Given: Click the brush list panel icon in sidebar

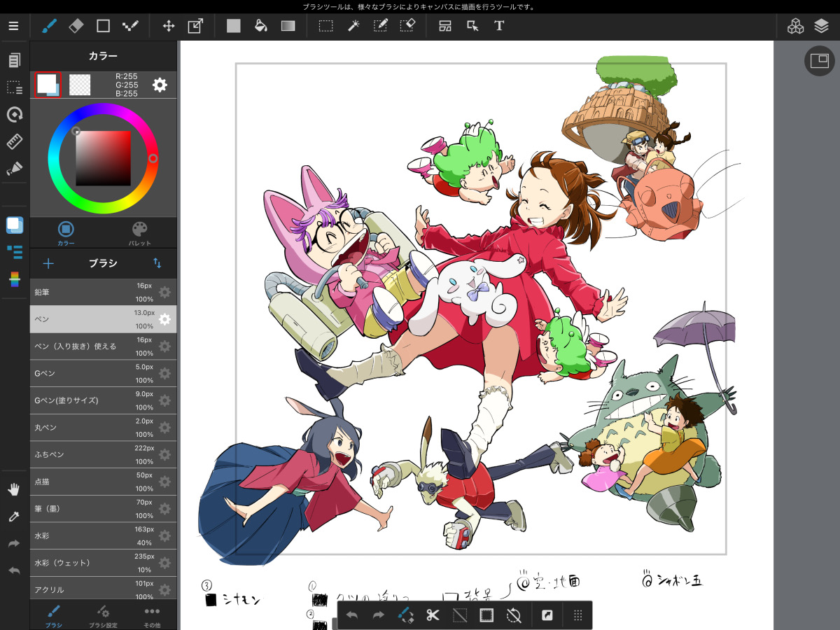Looking at the screenshot, I should pyautogui.click(x=14, y=251).
